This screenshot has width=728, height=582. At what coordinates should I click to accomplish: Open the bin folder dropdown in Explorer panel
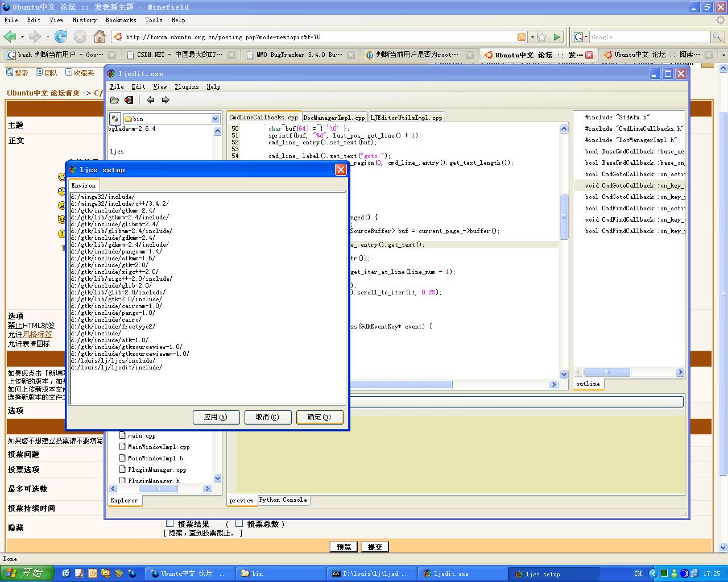215,119
